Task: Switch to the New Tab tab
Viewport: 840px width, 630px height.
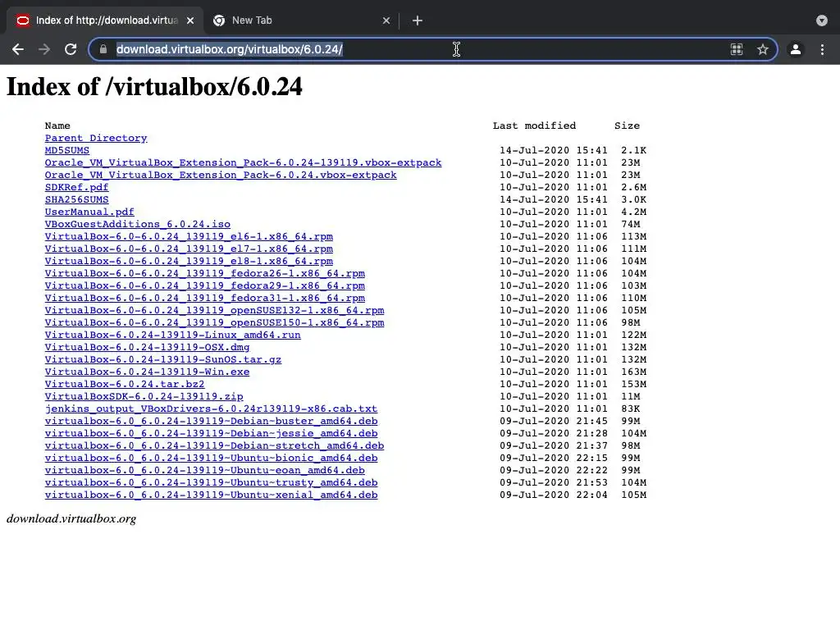Action: (302, 21)
